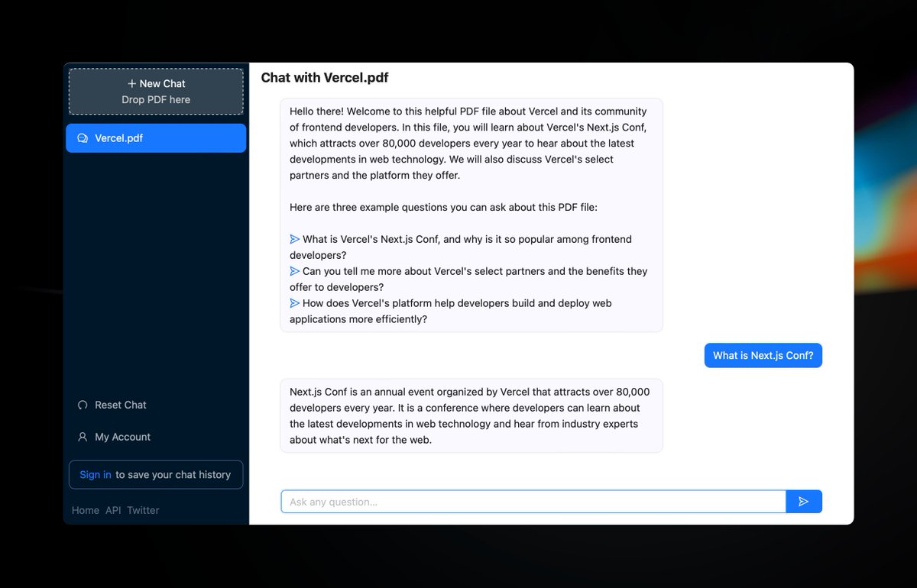917x588 pixels.
Task: Select the example question about Vercel's select partners
Action: point(468,279)
